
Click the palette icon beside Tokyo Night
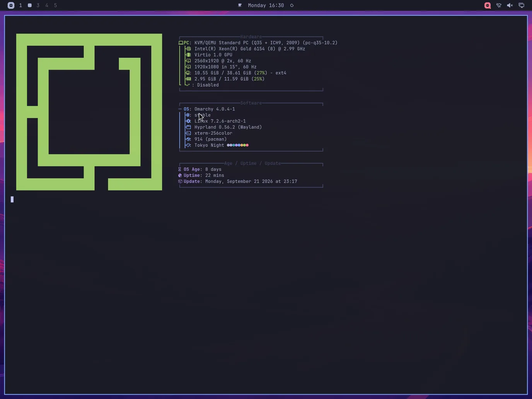(189, 145)
